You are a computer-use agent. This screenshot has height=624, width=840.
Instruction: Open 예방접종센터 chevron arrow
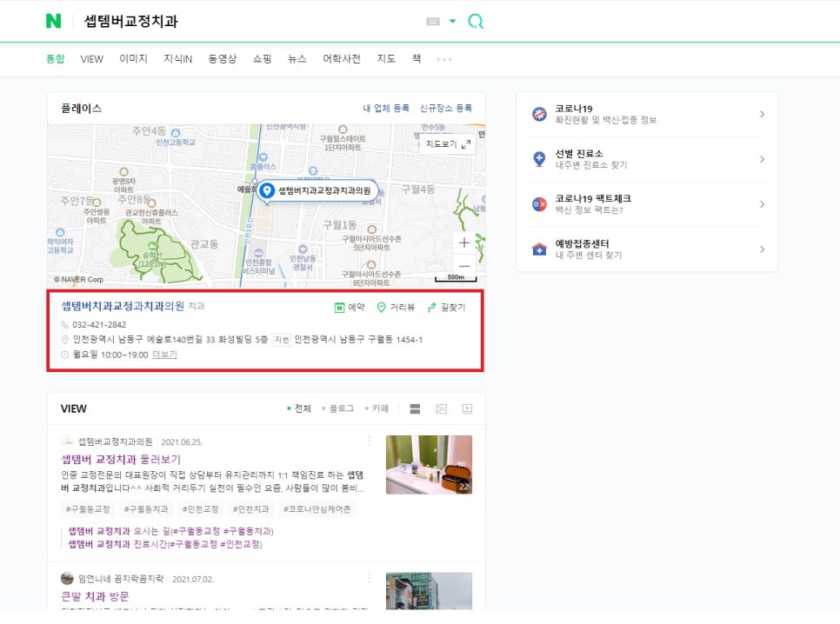point(762,249)
